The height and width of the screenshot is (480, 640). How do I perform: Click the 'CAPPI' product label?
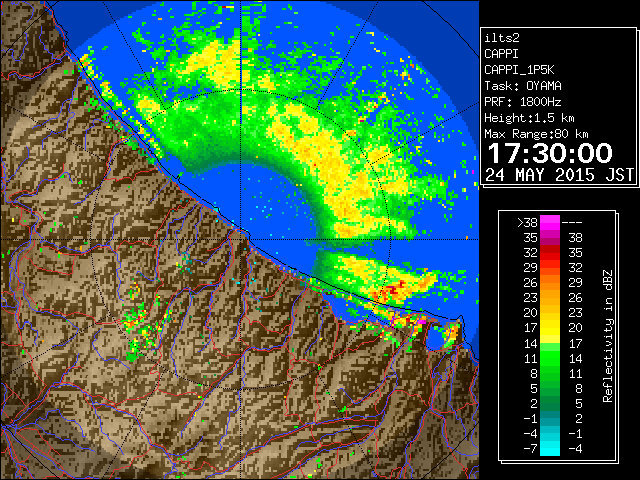point(501,54)
